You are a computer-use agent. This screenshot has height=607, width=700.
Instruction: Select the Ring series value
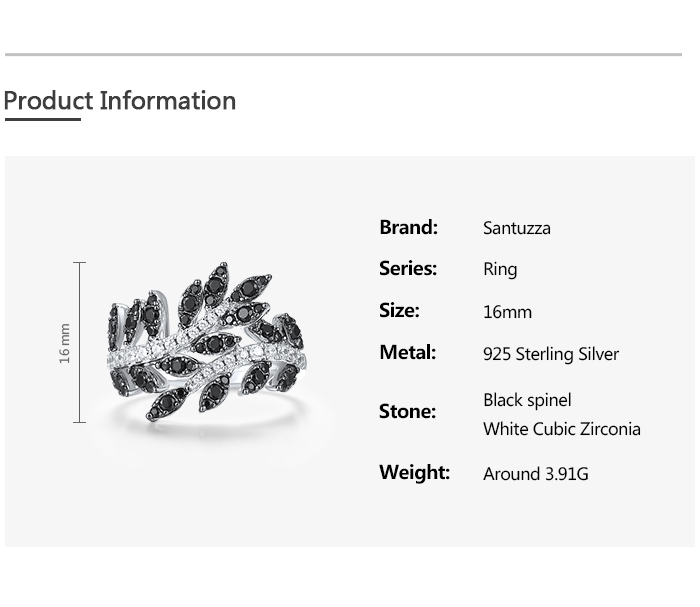tap(500, 269)
